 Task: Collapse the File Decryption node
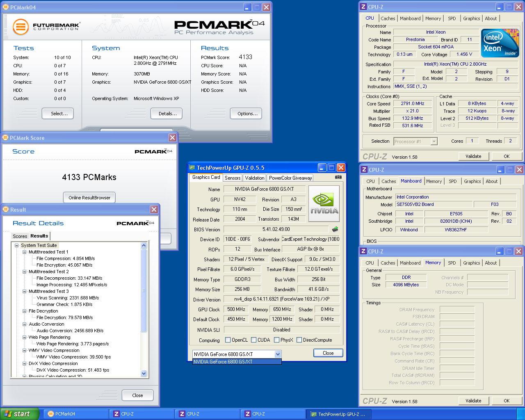(x=25, y=311)
